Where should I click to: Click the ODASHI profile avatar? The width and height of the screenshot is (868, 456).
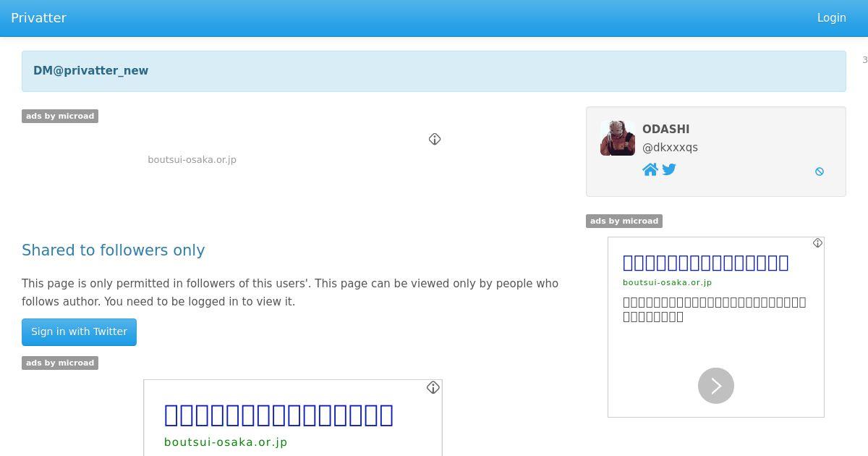pos(618,138)
